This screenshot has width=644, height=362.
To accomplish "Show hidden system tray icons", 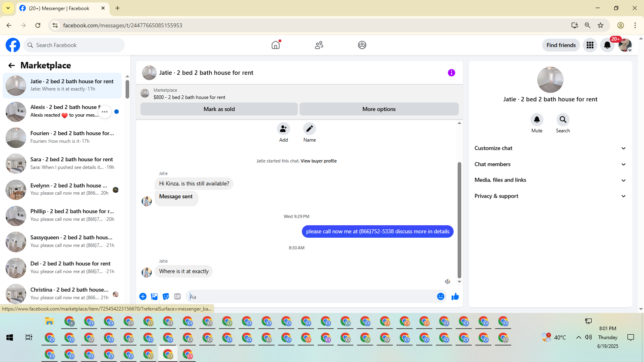I will click(578, 337).
